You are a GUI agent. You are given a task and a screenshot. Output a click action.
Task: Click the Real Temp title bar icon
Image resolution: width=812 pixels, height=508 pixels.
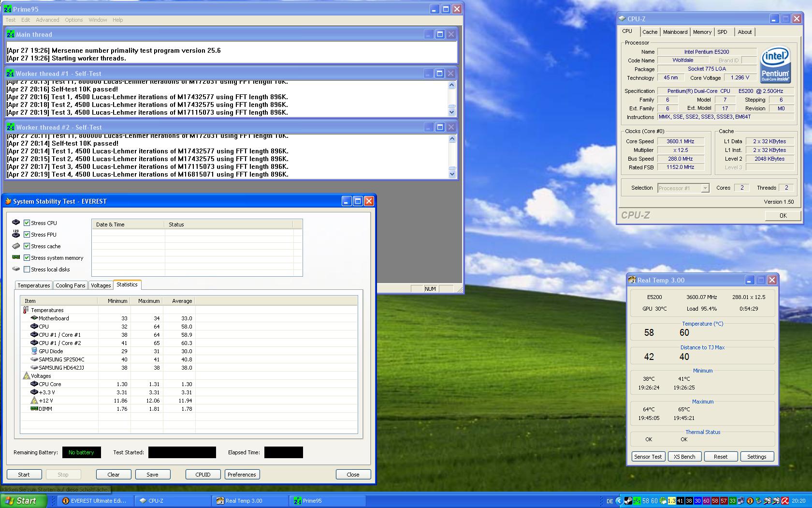pyautogui.click(x=632, y=280)
